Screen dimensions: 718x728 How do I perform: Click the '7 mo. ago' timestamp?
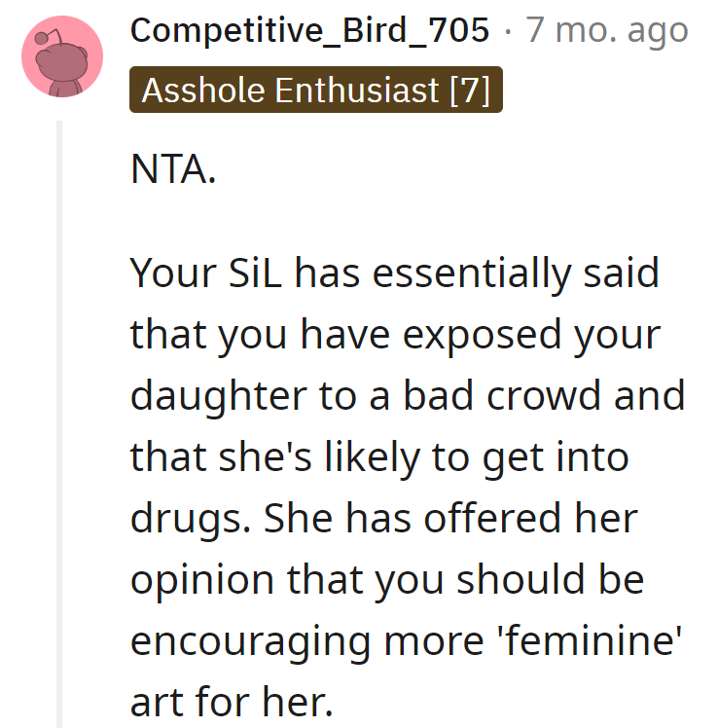point(608,31)
